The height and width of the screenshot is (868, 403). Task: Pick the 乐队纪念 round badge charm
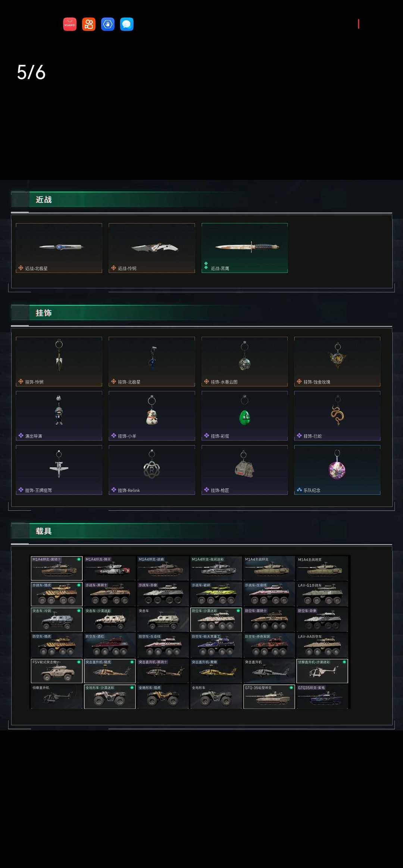pyautogui.click(x=337, y=470)
